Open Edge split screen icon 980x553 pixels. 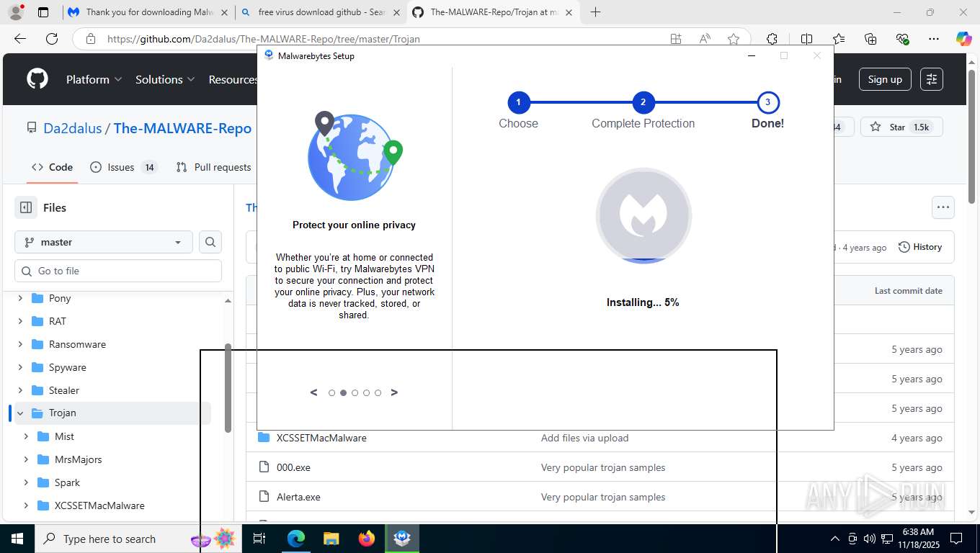[x=806, y=39]
